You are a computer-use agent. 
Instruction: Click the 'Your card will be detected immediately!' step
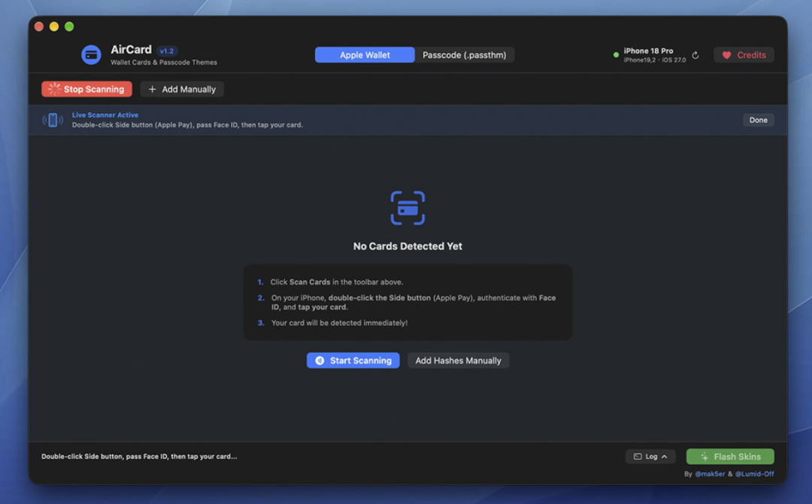click(x=339, y=323)
